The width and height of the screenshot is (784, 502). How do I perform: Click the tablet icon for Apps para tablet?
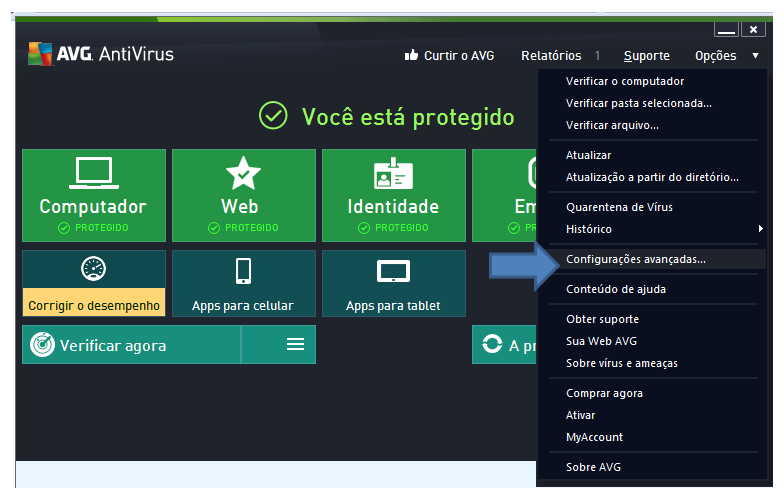[394, 271]
